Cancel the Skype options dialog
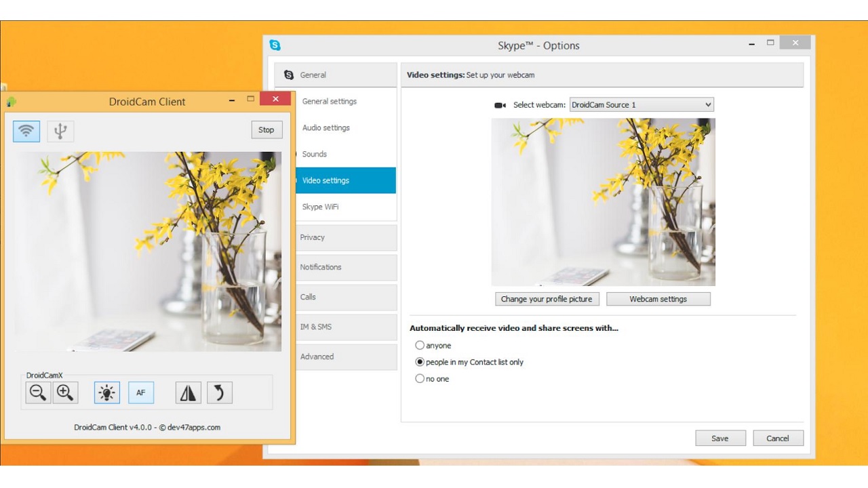The width and height of the screenshot is (868, 488). pyautogui.click(x=778, y=439)
